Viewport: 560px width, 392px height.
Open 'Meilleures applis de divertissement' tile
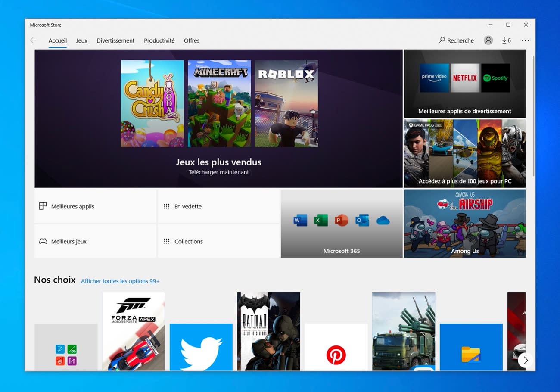click(x=465, y=84)
